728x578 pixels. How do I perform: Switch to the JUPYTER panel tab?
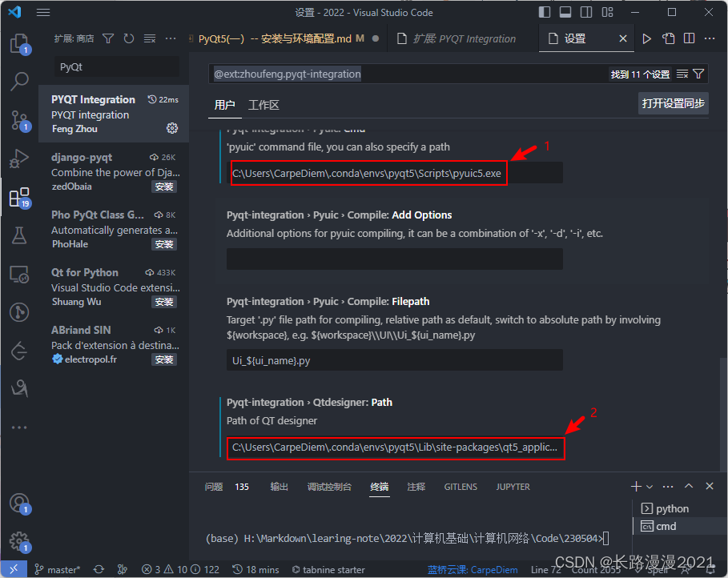point(513,487)
